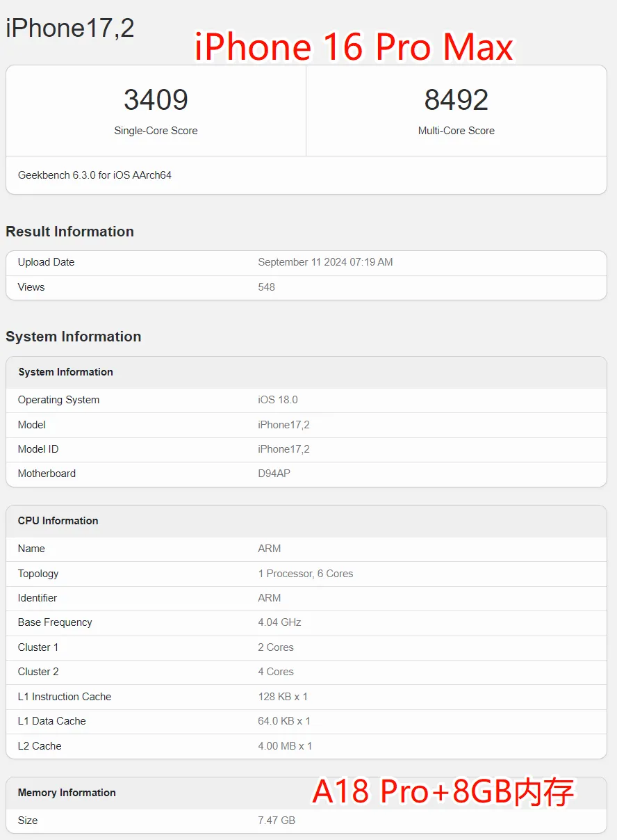Click the iPhone17,2 page title
Viewport: 617px width, 840px height.
(x=69, y=29)
